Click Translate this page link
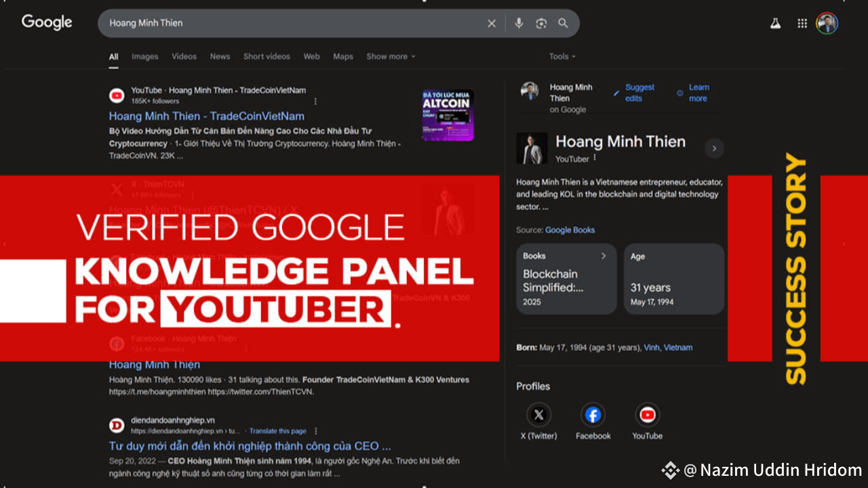Screen dimensions: 868x488 click(x=277, y=431)
